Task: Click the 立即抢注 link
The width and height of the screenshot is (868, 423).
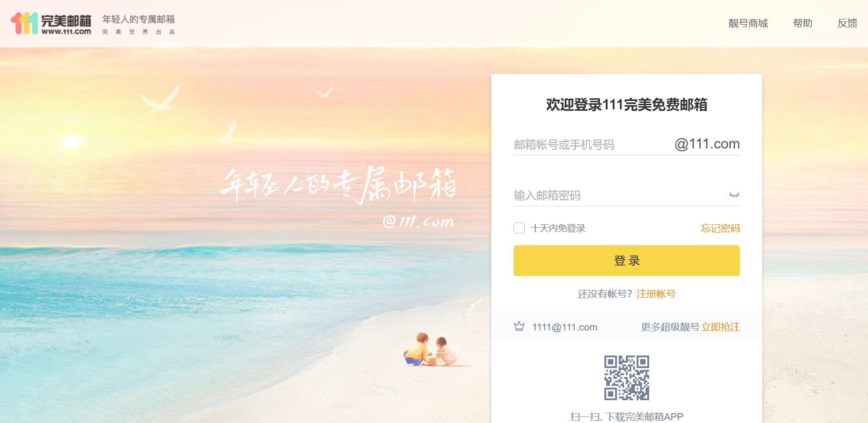Action: point(720,327)
